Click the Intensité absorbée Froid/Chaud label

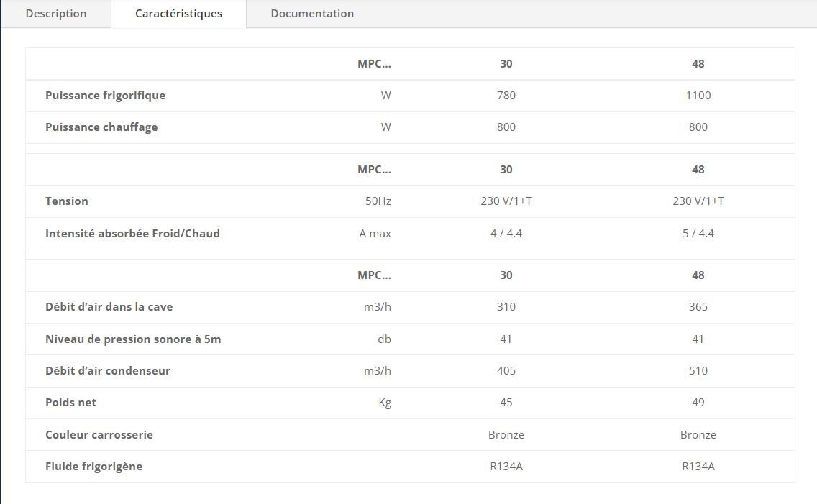pos(132,233)
